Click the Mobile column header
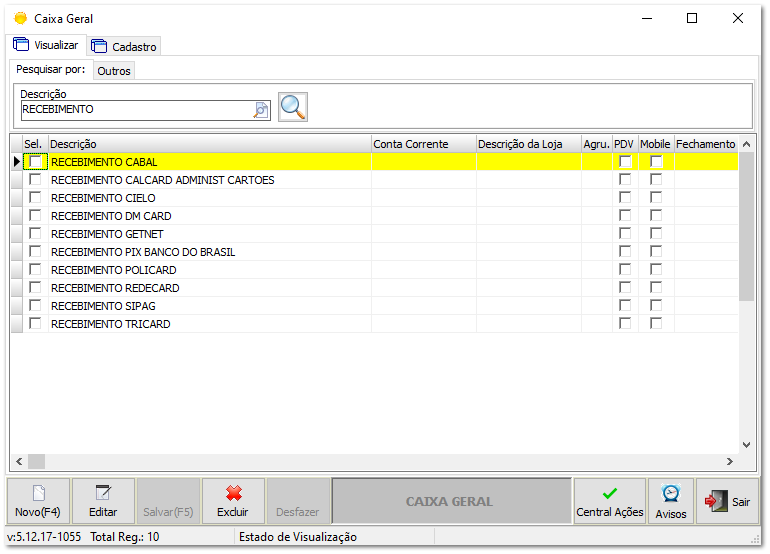This screenshot has height=554, width=770. coord(656,144)
